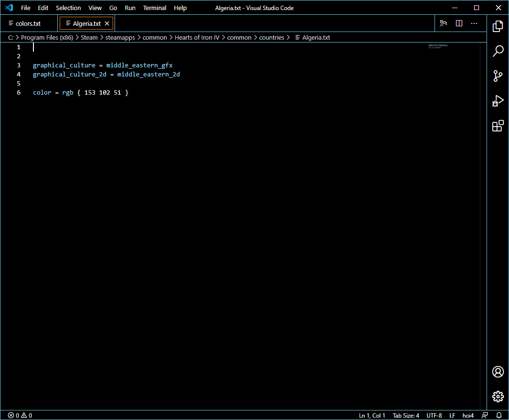
Task: Open the View menu
Action: 95,8
